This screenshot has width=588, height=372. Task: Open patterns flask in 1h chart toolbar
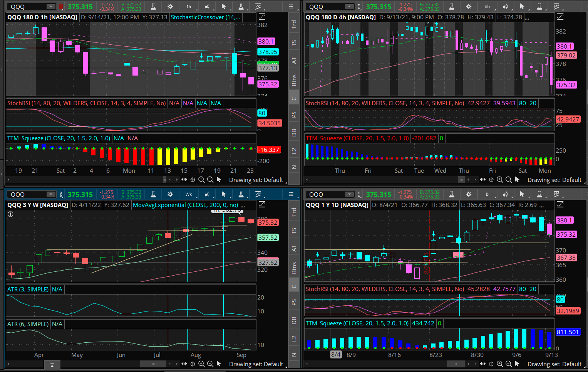point(241,7)
